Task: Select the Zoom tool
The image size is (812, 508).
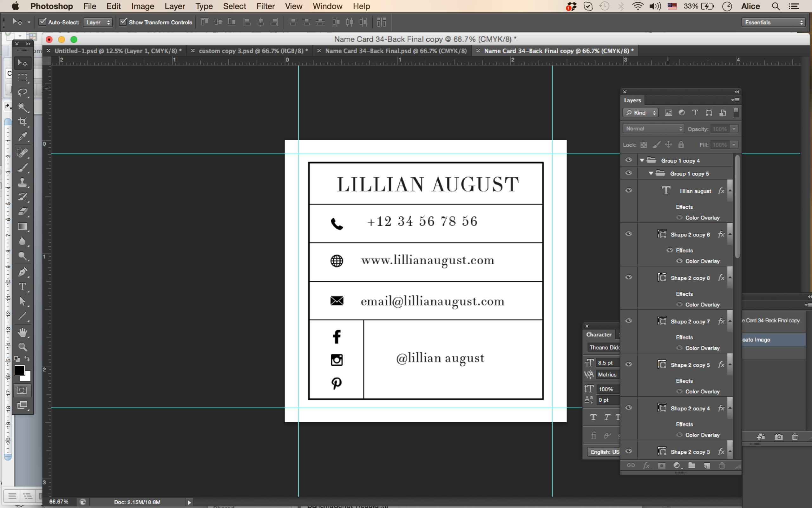Action: click(23, 347)
